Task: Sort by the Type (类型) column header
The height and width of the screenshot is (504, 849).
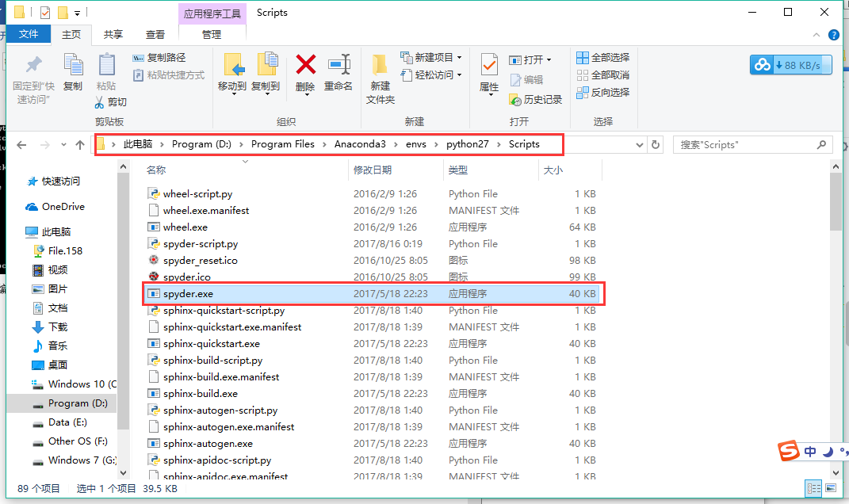Action: (x=458, y=170)
